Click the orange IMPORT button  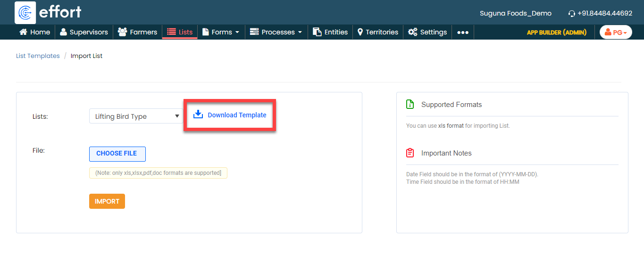(107, 201)
